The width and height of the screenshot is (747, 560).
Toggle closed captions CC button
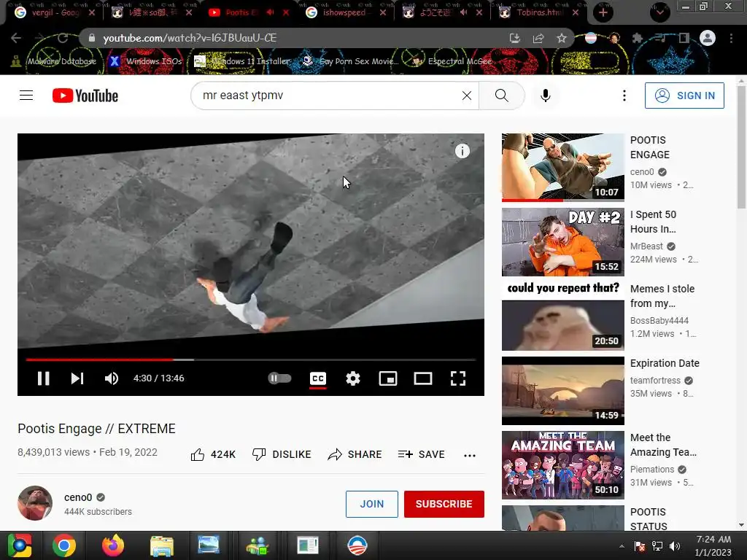click(318, 378)
